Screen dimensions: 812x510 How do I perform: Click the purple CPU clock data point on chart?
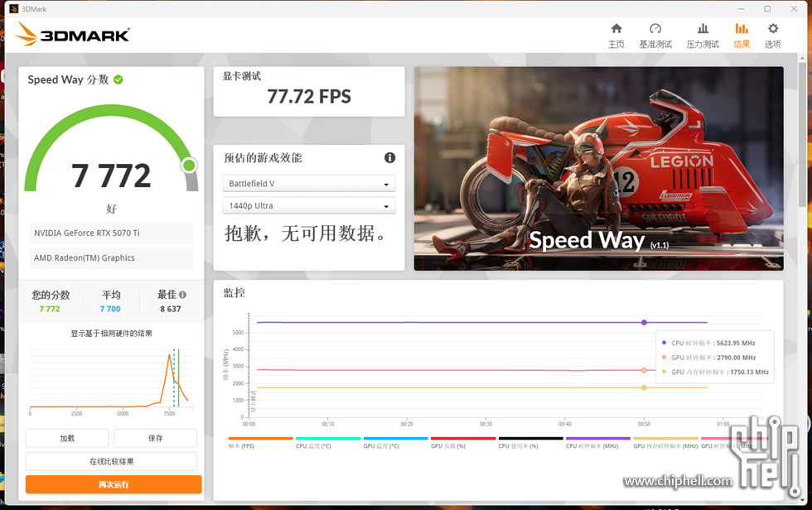pos(645,322)
